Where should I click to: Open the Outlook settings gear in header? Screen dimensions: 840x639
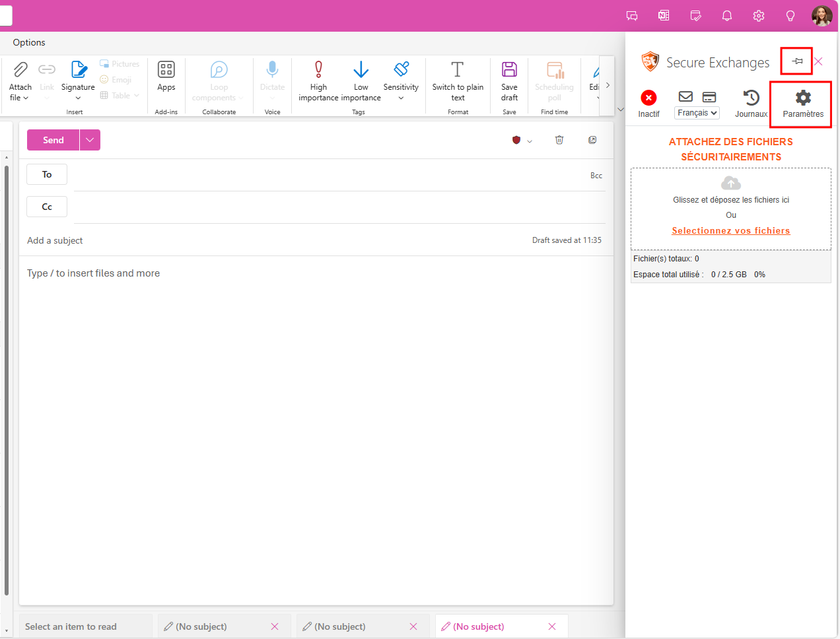click(x=759, y=16)
